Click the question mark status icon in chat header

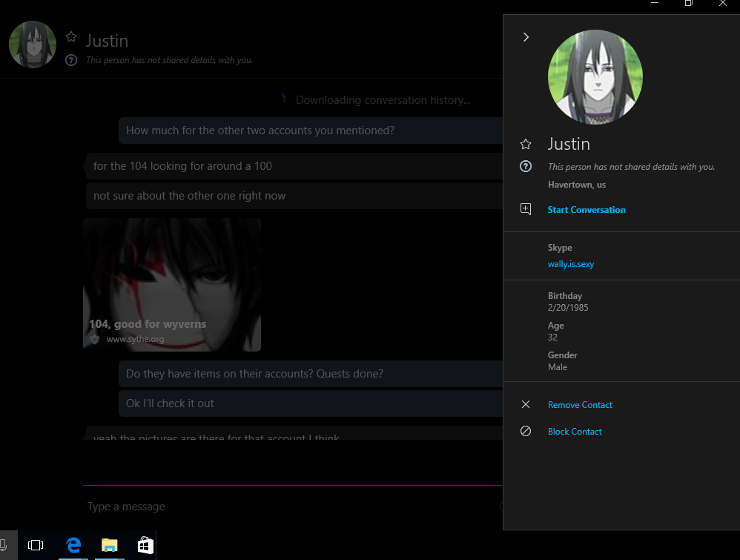coord(71,60)
